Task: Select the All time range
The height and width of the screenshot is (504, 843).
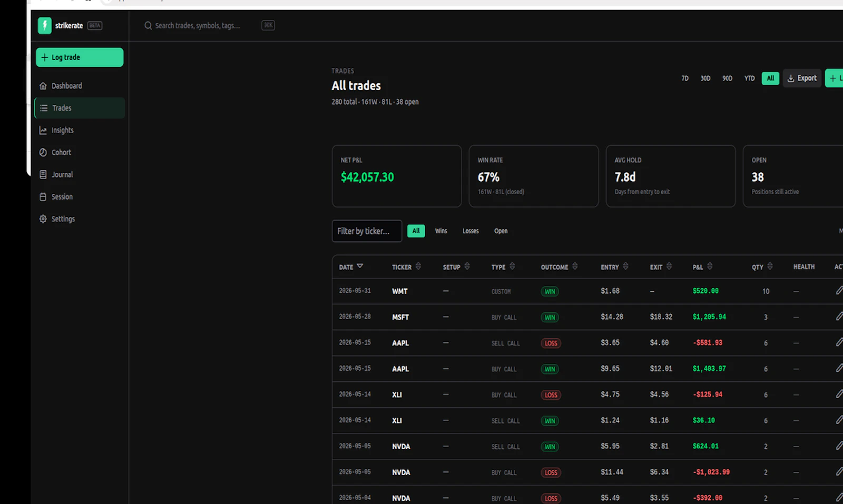Action: coord(770,78)
